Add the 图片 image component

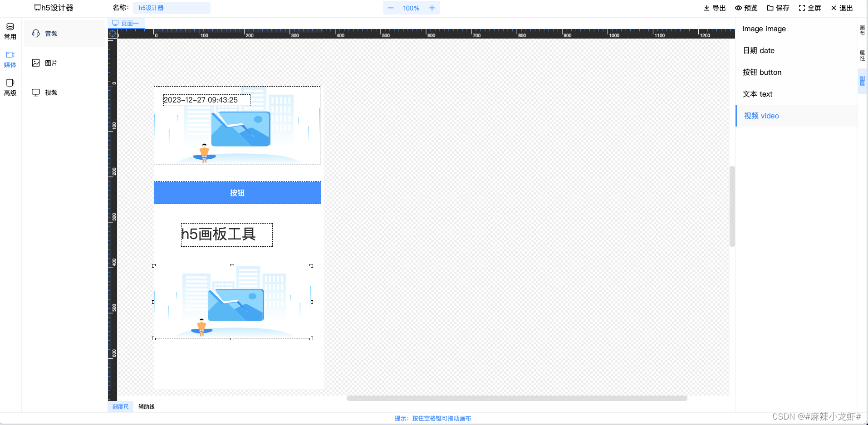pyautogui.click(x=64, y=63)
